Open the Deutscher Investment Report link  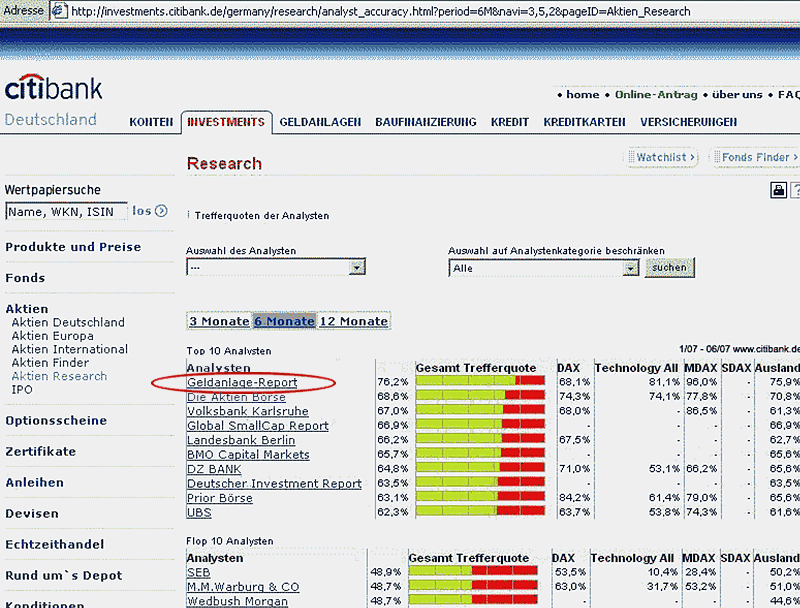coord(274,484)
